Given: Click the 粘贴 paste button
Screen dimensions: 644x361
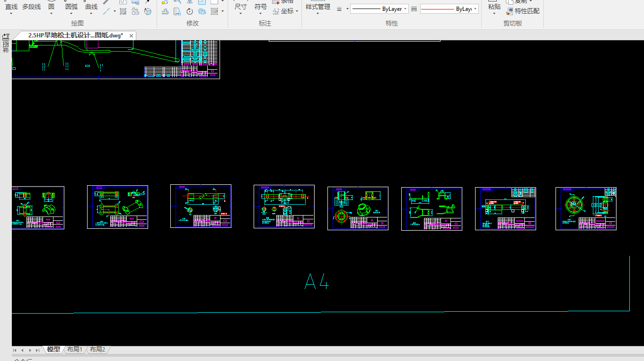Looking at the screenshot, I should click(x=494, y=7).
